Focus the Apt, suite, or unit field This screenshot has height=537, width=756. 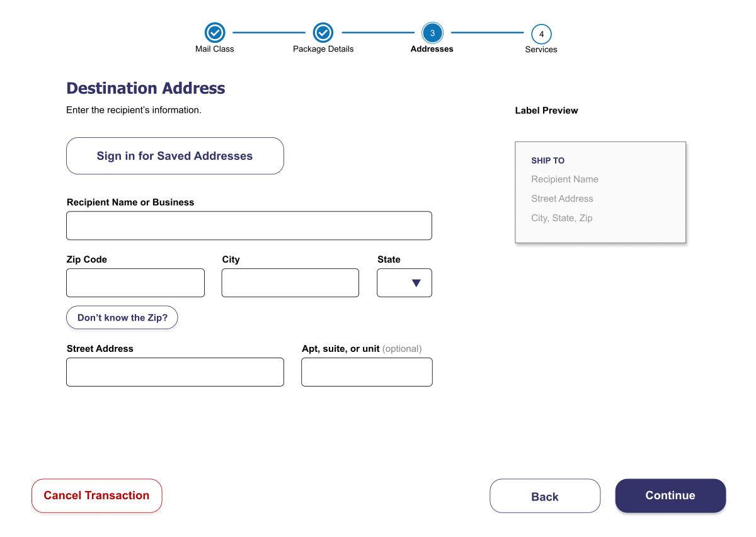367,372
